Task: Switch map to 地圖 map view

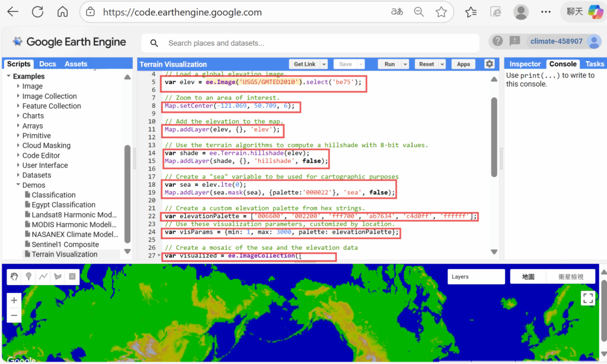Action: point(528,277)
